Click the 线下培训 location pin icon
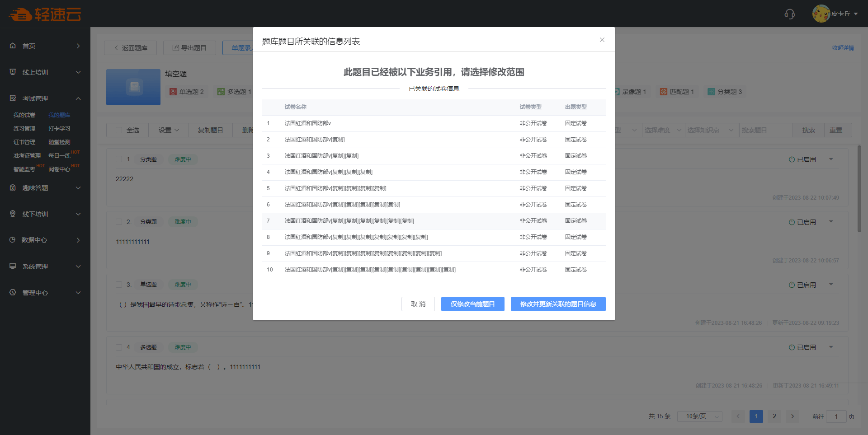Screen dimensions: 868x435 coord(13,214)
